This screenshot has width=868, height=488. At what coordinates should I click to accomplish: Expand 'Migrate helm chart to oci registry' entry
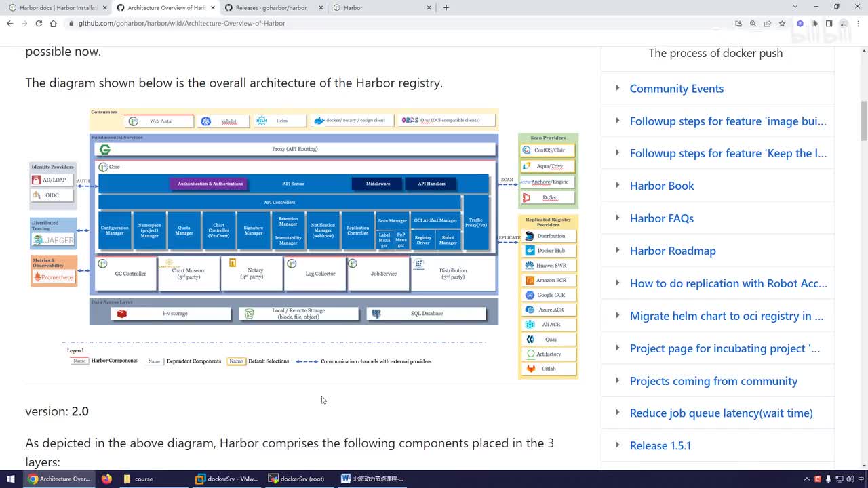[x=617, y=315]
